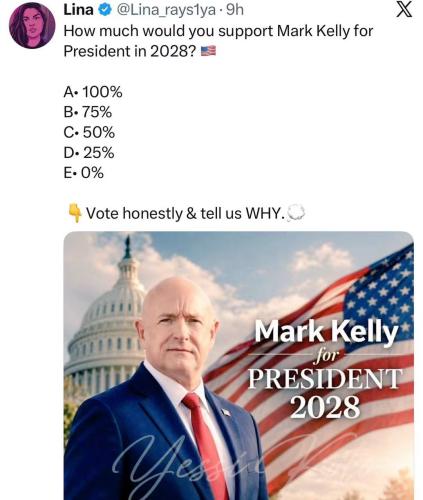Viewport: 423px width, 500px height.
Task: Click the 'PRESIDENT 2028' text on image
Action: pyautogui.click(x=325, y=393)
